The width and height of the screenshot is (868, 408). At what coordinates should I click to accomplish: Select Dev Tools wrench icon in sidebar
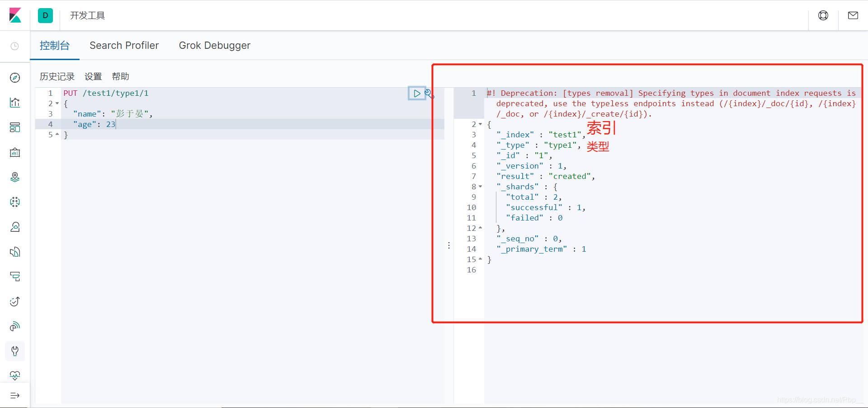[15, 351]
